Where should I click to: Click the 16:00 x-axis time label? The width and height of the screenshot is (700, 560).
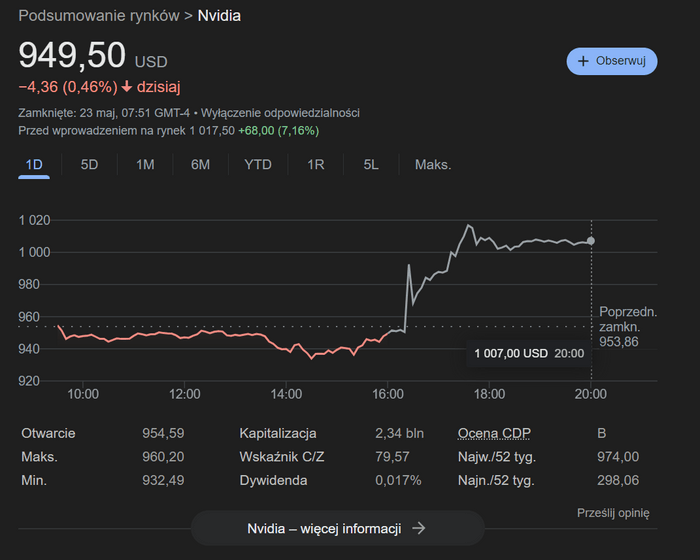click(x=388, y=394)
